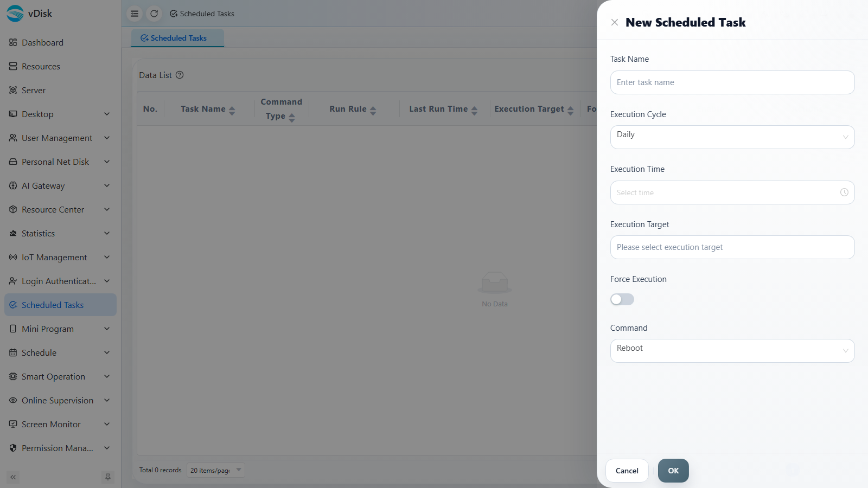Click the help icon beside Data List
The width and height of the screenshot is (868, 488).
coord(180,75)
